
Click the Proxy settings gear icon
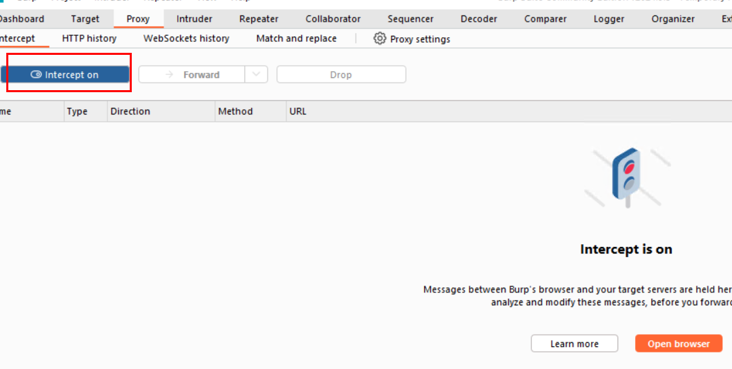[x=380, y=38]
